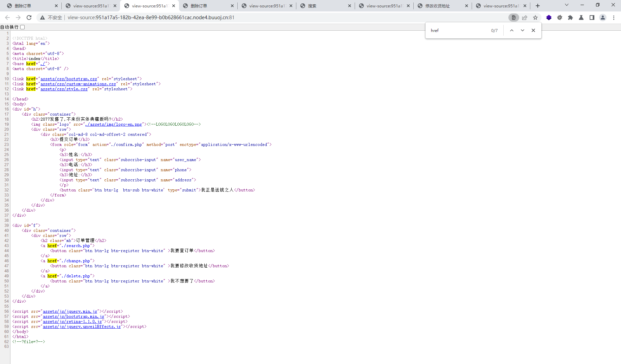
Task: Click the find bar text field containing href
Action: coord(459,30)
